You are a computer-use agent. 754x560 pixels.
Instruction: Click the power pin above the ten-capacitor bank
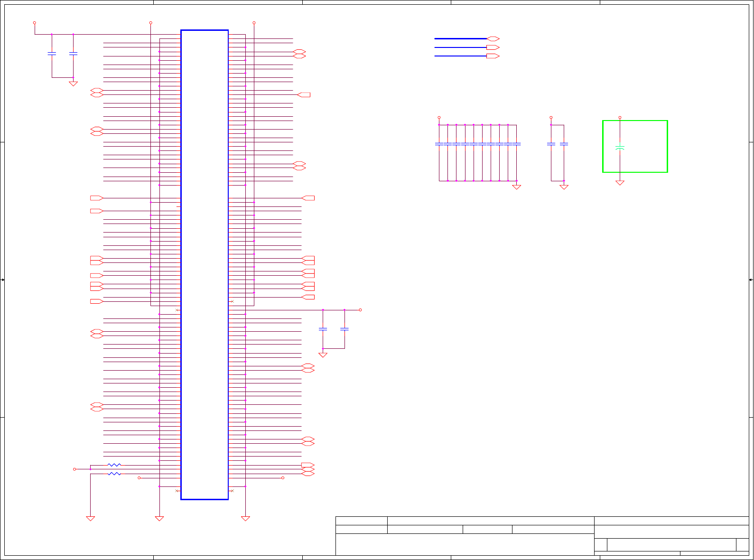click(439, 117)
